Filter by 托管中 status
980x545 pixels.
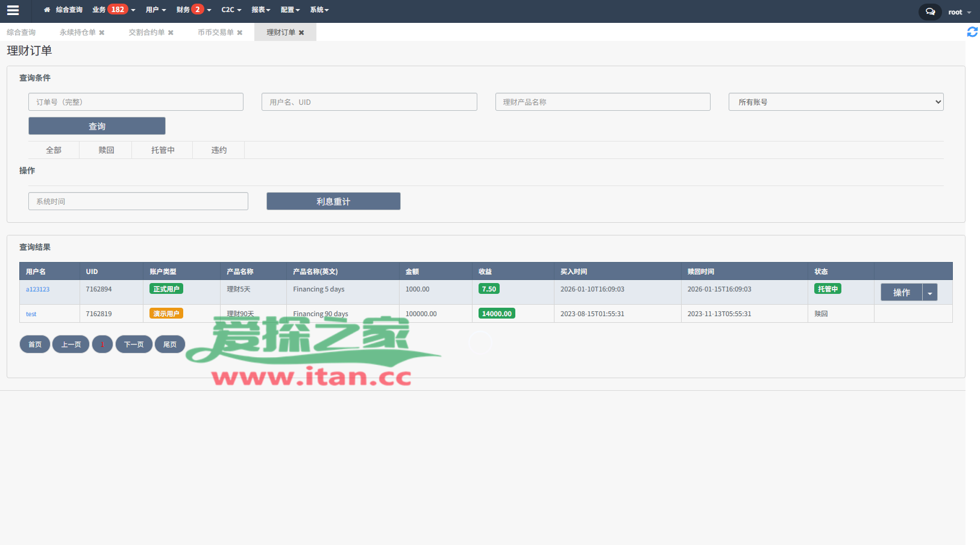pyautogui.click(x=163, y=150)
